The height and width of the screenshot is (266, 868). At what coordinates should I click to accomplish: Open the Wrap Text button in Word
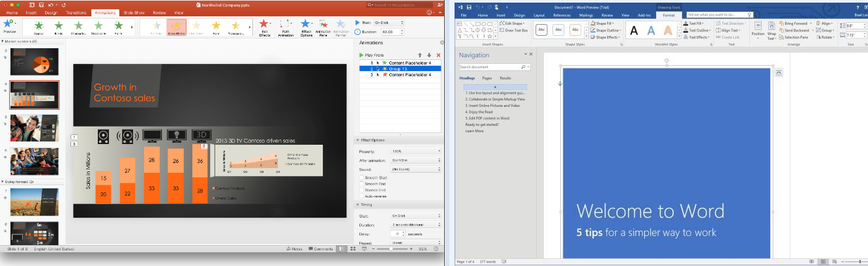click(771, 30)
